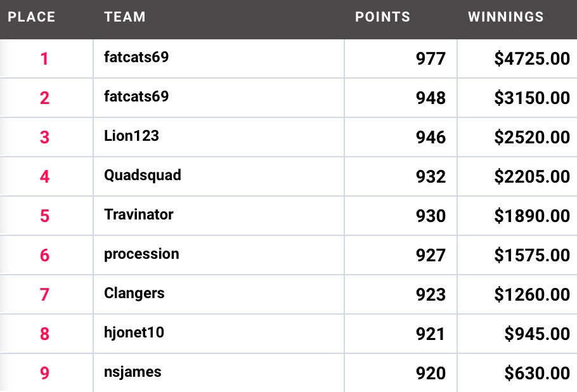Open first-place team fatcats69
577x392 pixels.
click(136, 57)
